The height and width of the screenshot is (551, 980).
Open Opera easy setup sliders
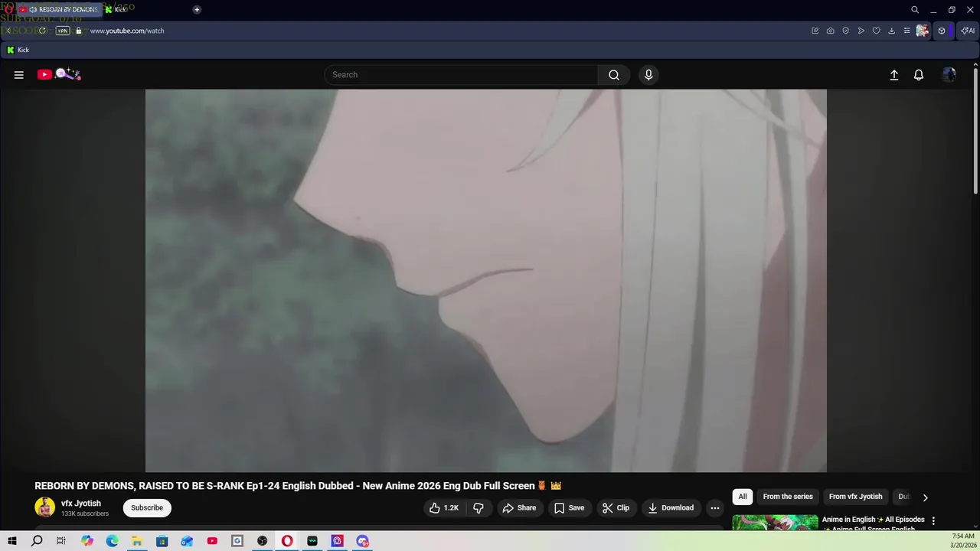906,31
